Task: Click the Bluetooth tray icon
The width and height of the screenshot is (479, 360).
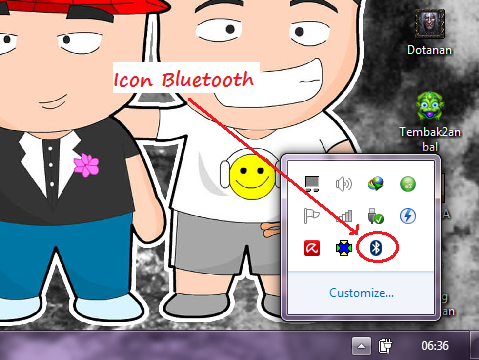Action: click(x=376, y=248)
